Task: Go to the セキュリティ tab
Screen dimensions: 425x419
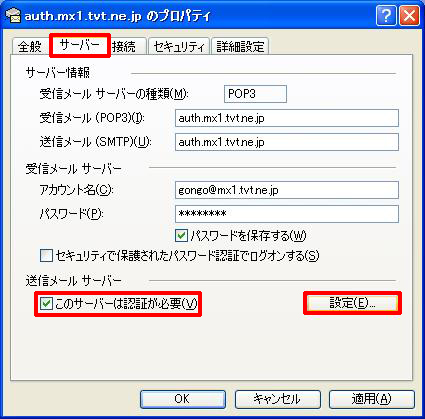Action: (179, 46)
